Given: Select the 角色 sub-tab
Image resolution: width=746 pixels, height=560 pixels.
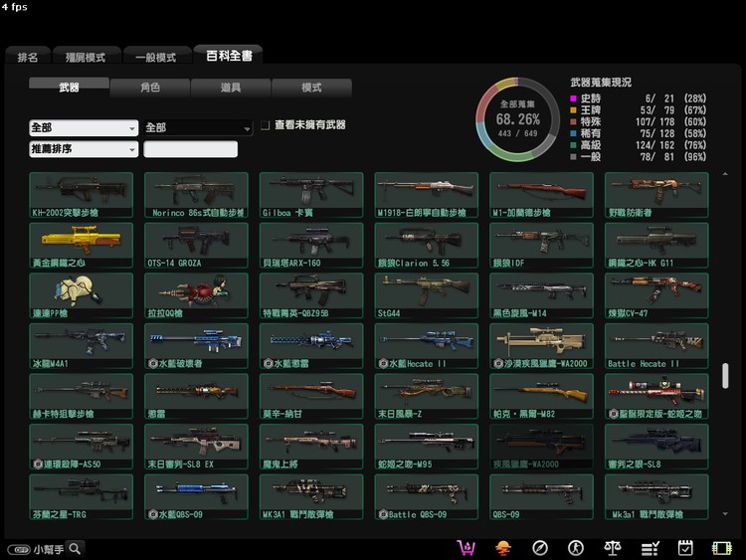Looking at the screenshot, I should point(150,88).
